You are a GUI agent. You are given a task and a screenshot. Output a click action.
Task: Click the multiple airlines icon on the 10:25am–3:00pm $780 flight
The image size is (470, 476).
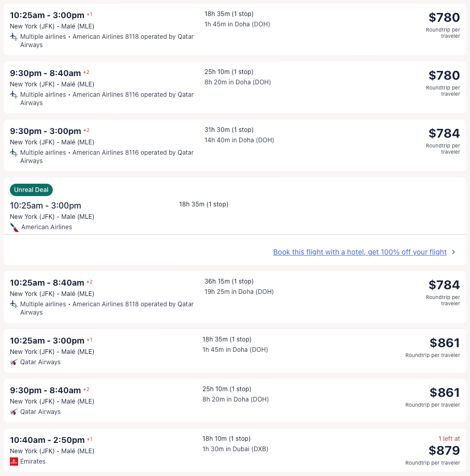click(14, 37)
